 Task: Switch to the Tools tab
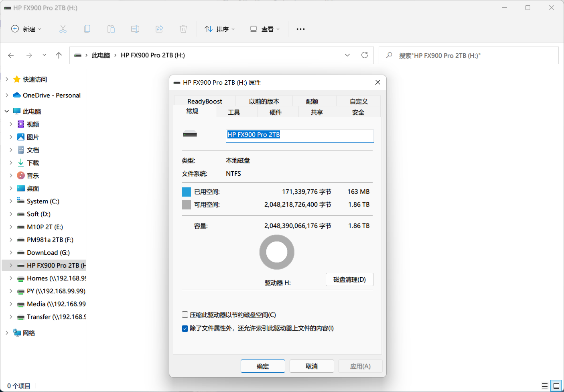234,112
